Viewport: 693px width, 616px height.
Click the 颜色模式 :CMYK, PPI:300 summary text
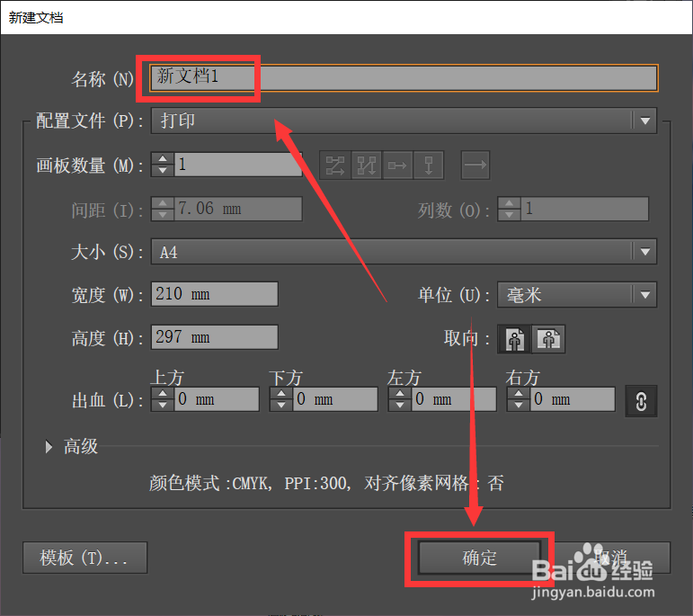[x=326, y=483]
